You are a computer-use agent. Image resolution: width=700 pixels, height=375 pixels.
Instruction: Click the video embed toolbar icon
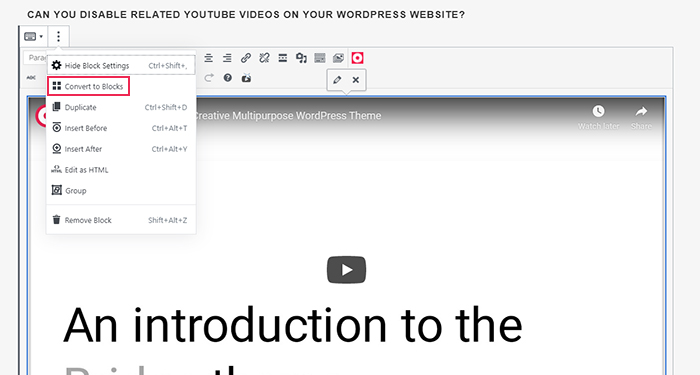click(246, 78)
